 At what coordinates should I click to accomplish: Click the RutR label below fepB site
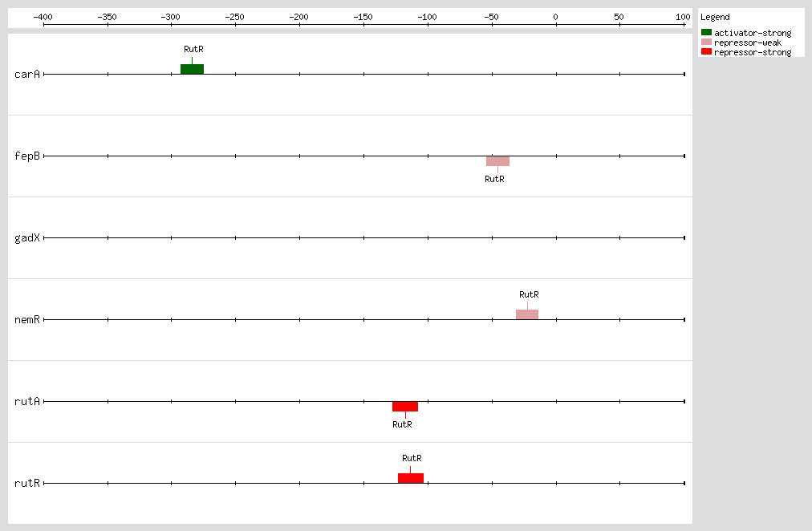coord(494,179)
